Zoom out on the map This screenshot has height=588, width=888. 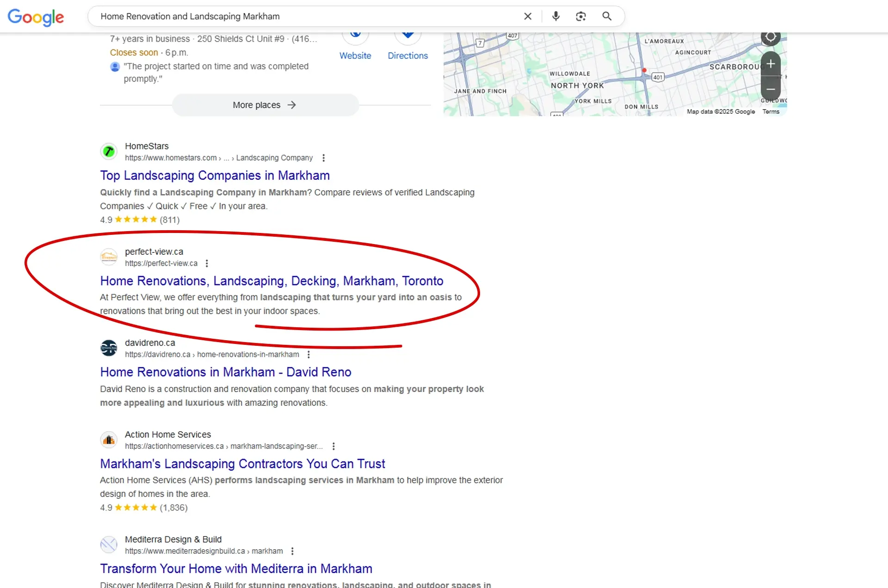tap(771, 89)
